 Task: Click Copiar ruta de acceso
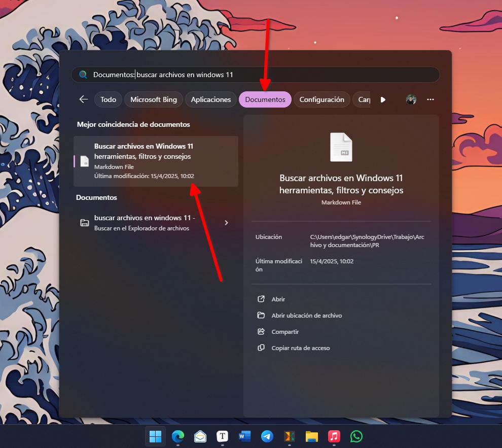point(301,348)
